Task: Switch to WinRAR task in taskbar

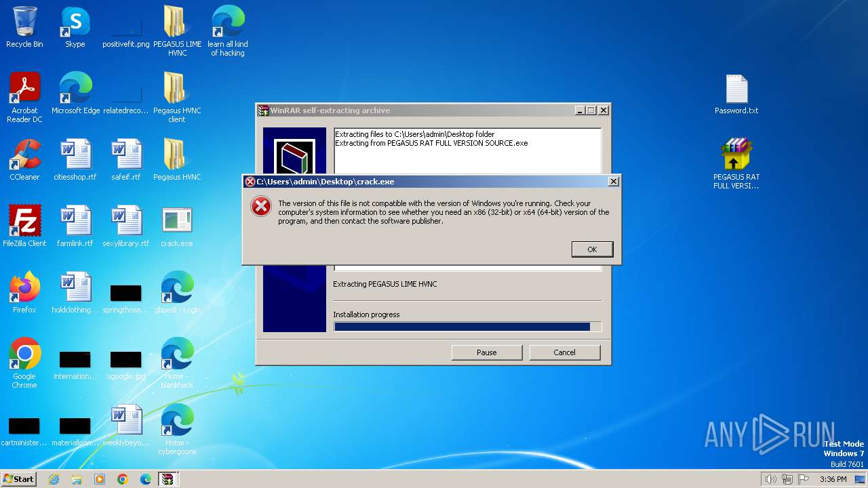Action: pyautogui.click(x=167, y=479)
